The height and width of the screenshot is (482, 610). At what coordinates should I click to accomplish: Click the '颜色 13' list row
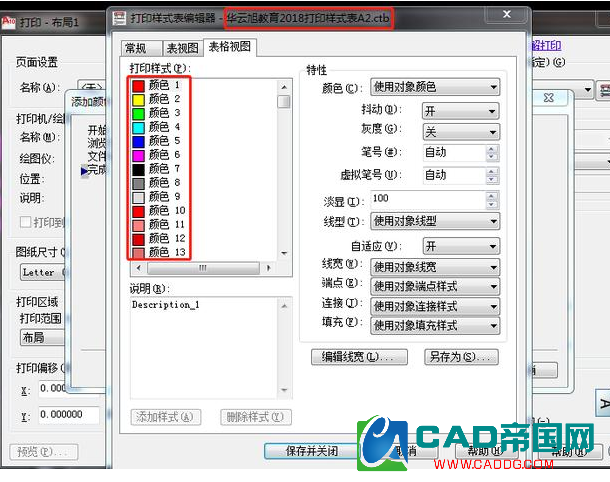tap(159, 252)
